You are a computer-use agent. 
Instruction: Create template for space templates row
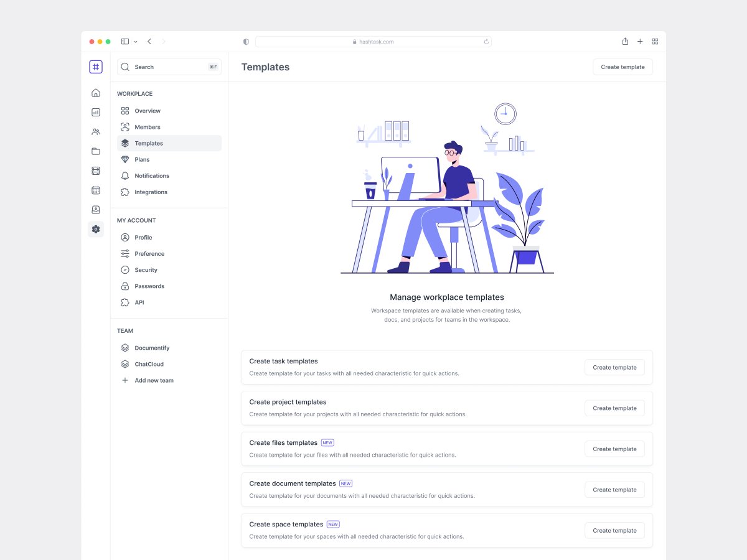tap(614, 530)
